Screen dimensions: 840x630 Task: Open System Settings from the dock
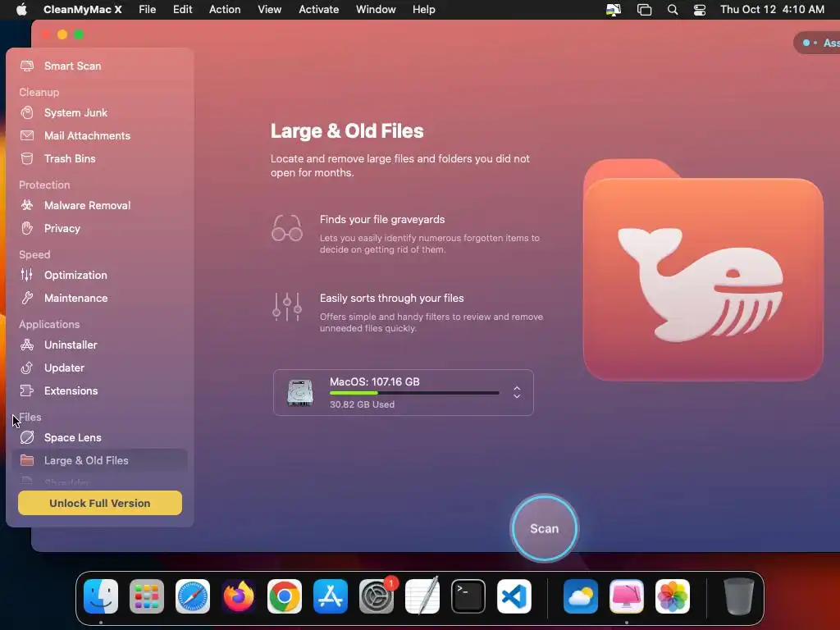(377, 596)
